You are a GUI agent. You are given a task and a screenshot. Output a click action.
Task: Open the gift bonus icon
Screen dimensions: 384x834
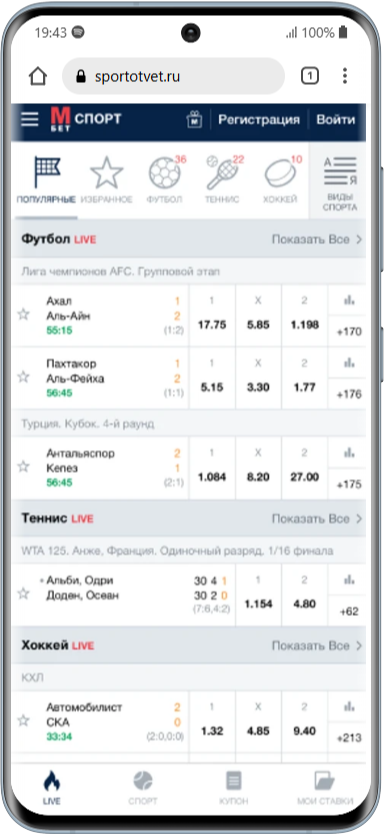[x=194, y=120]
